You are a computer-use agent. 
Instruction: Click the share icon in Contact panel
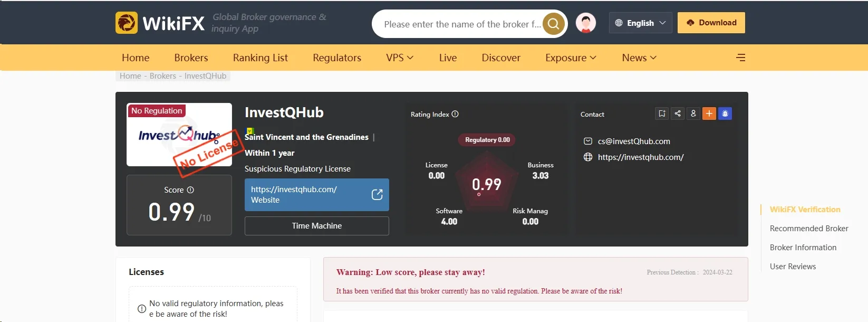(678, 113)
